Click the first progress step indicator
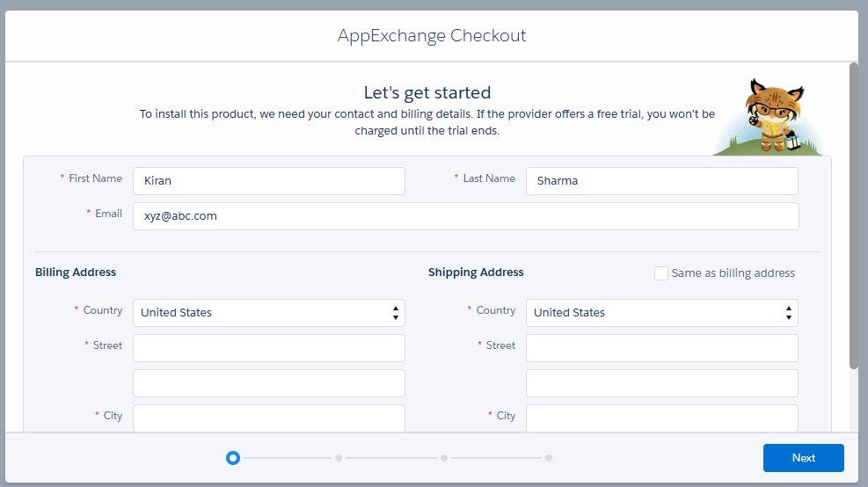 (x=233, y=458)
